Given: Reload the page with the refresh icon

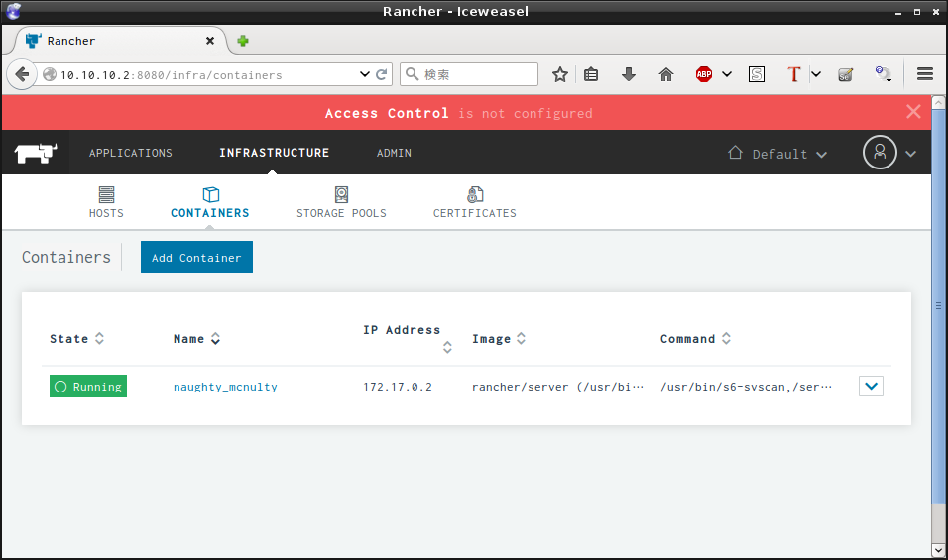Looking at the screenshot, I should pyautogui.click(x=382, y=74).
